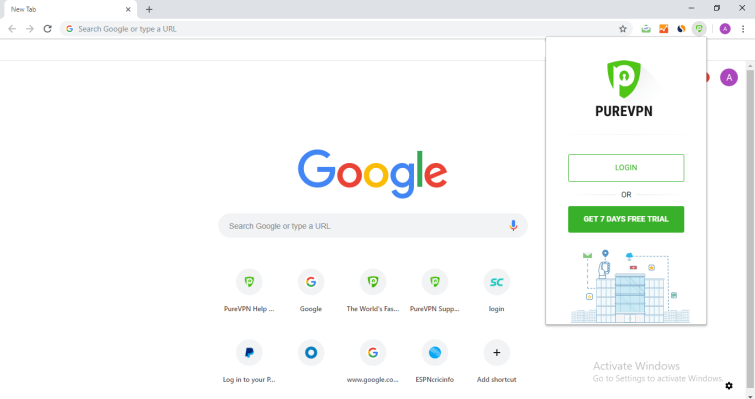This screenshot has width=755, height=399.
Task: Click the scrollbar down arrow
Action: coord(750,396)
